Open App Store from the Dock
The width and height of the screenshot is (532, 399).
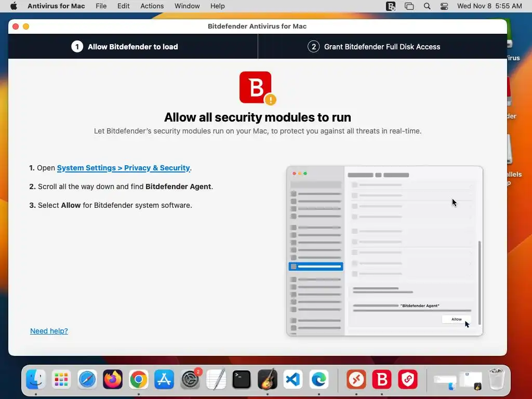(x=164, y=379)
